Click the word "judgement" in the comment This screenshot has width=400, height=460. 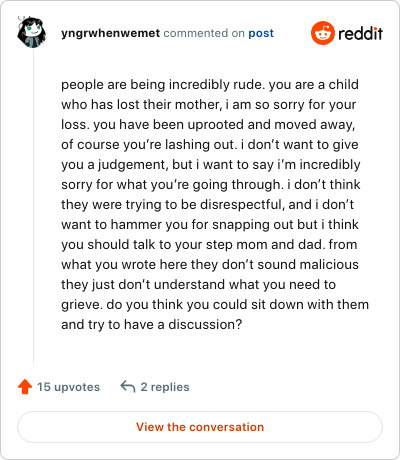133,165
